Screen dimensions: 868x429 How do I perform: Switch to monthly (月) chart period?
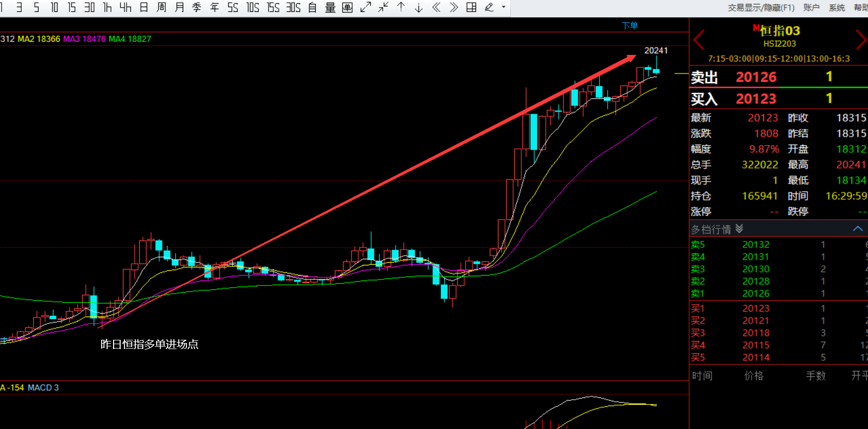[x=179, y=8]
